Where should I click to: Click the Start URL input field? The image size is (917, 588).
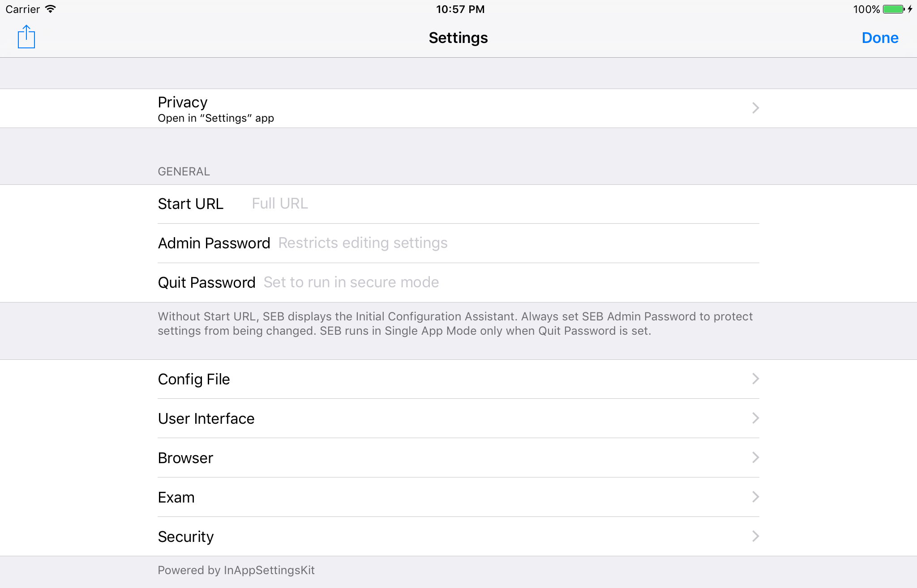(505, 204)
